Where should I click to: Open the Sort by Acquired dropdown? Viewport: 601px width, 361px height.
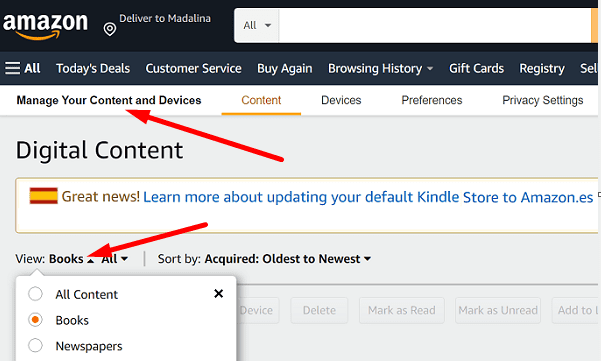pyautogui.click(x=287, y=259)
